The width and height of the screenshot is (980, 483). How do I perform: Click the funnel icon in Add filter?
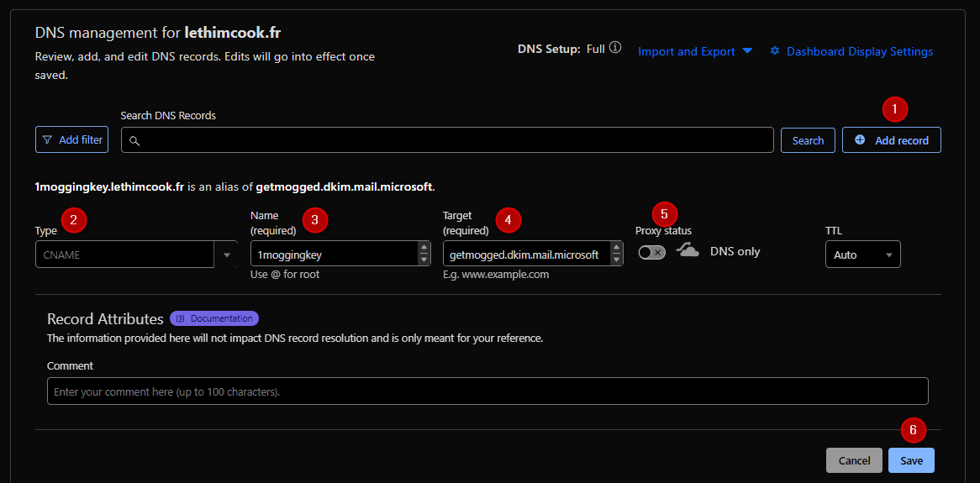click(48, 140)
